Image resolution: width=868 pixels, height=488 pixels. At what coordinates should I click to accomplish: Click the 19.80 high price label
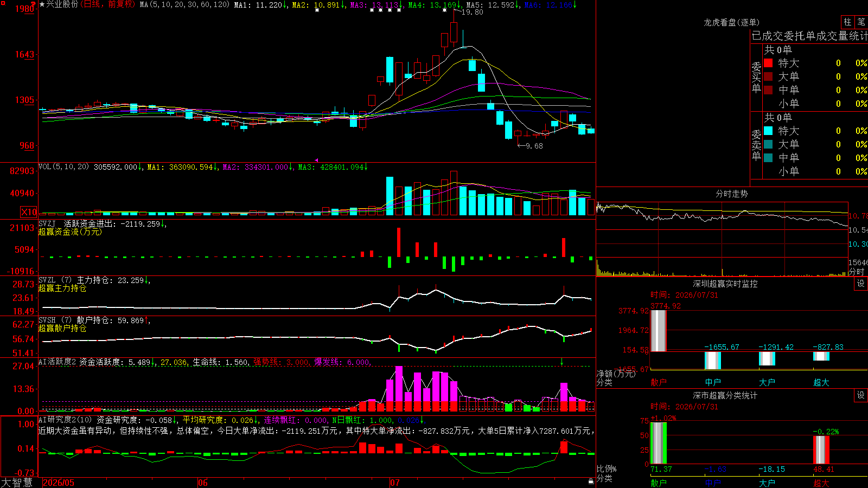[472, 12]
